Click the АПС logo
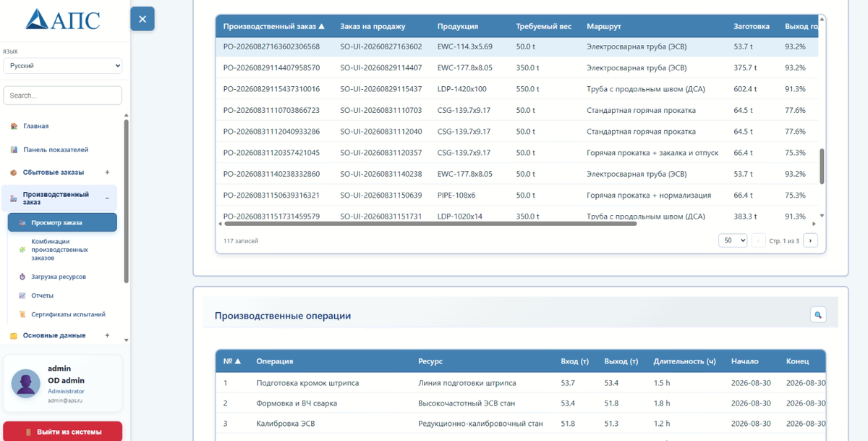Image resolution: width=868 pixels, height=441 pixels. 63,20
